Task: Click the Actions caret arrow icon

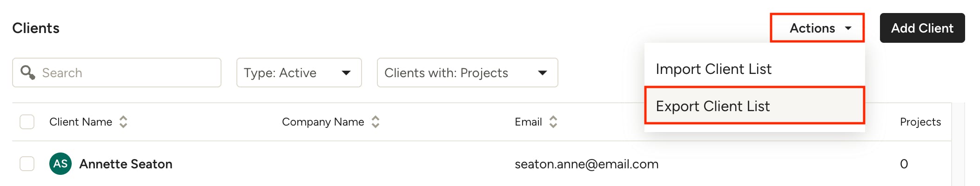Action: pyautogui.click(x=848, y=28)
